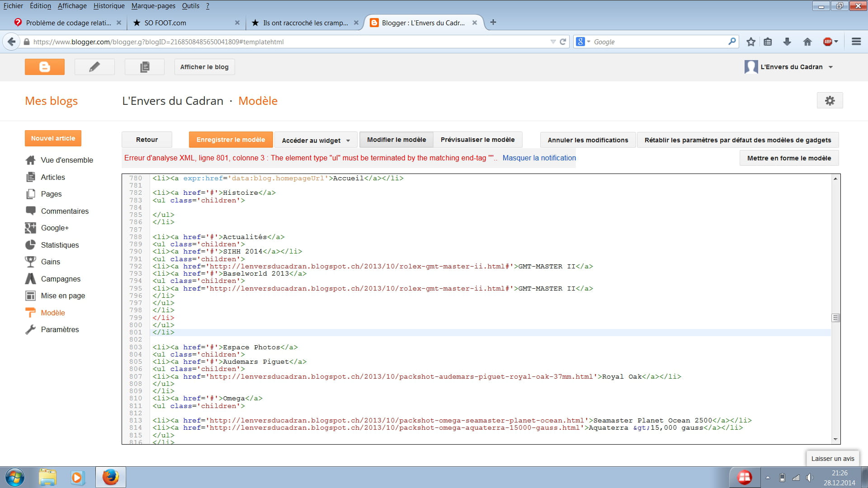Open the blog settings gear icon
This screenshot has height=488, width=868.
[830, 100]
